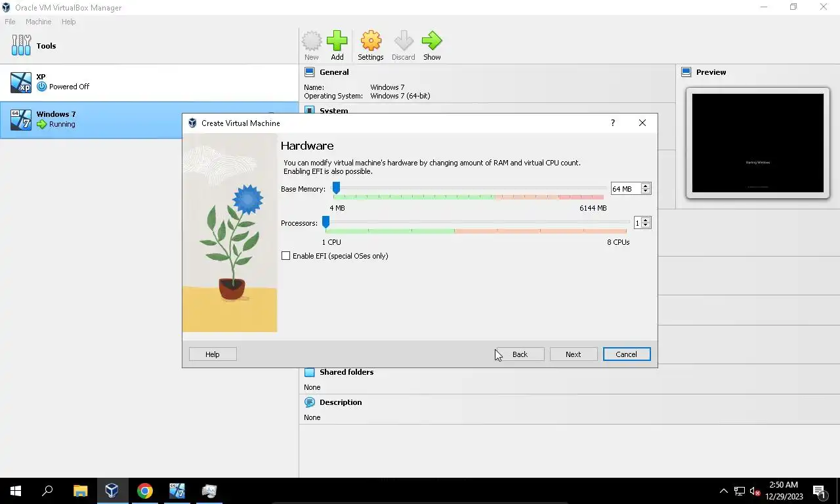Click the Windows 7 VM taskbar icon
This screenshot has width=840, height=504.
[177, 491]
